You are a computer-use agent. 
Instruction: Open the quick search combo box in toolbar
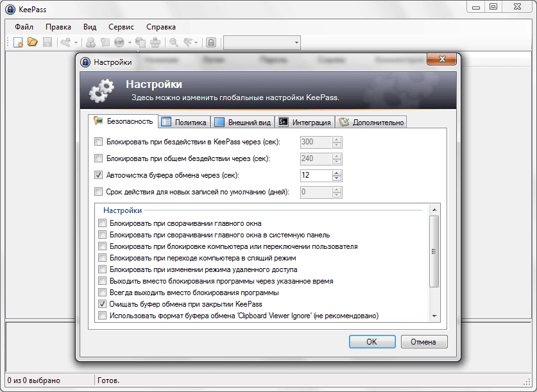point(262,42)
